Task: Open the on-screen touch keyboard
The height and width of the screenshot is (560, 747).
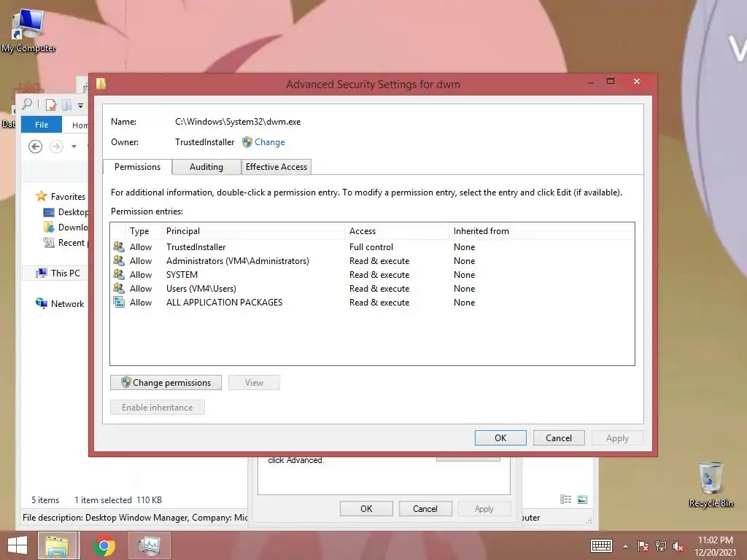Action: (601, 545)
